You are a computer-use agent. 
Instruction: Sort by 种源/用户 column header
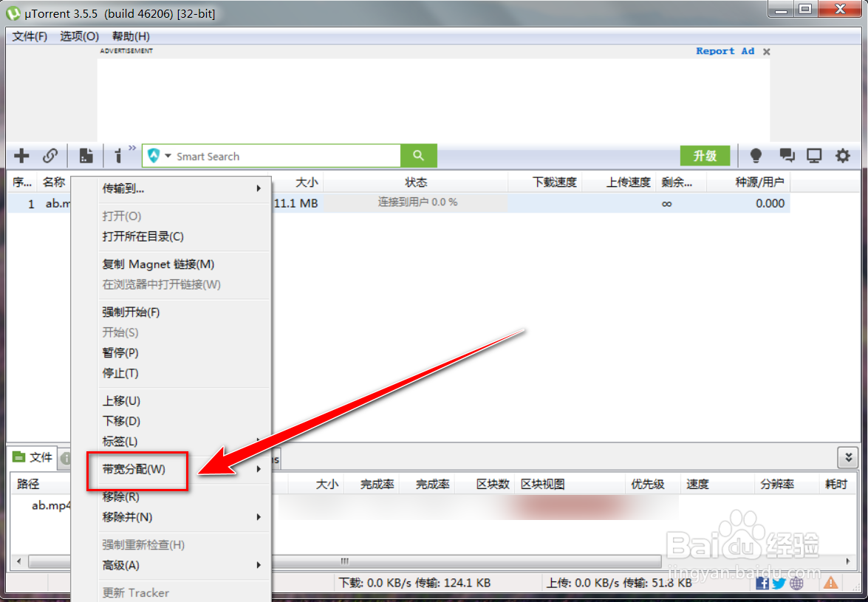(748, 182)
